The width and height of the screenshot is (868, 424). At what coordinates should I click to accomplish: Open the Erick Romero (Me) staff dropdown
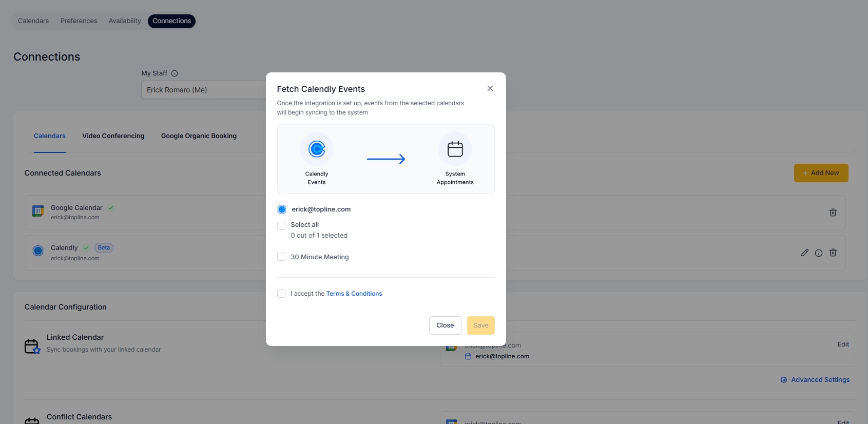(x=204, y=90)
